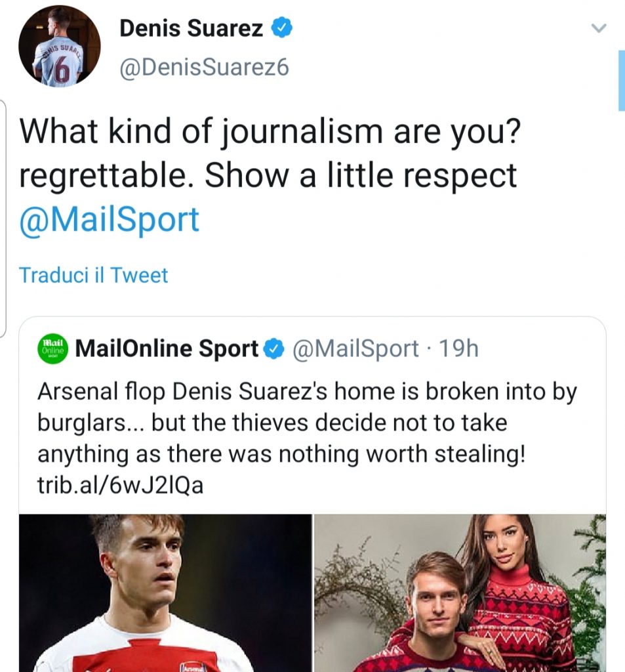Collapse the tweet using the top-right arrow

point(598,28)
